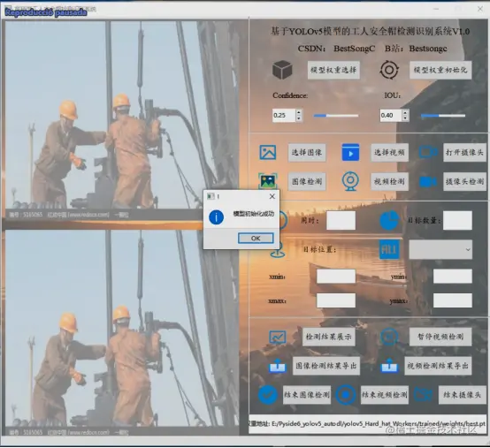Viewport: 490px width, 448px height.
Task: Click the blue pie chart icon beside 目标数量
Action: pos(389,220)
